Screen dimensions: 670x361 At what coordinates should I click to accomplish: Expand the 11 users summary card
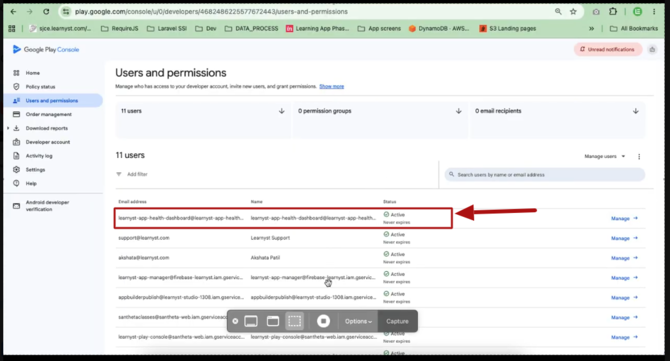pos(203,119)
